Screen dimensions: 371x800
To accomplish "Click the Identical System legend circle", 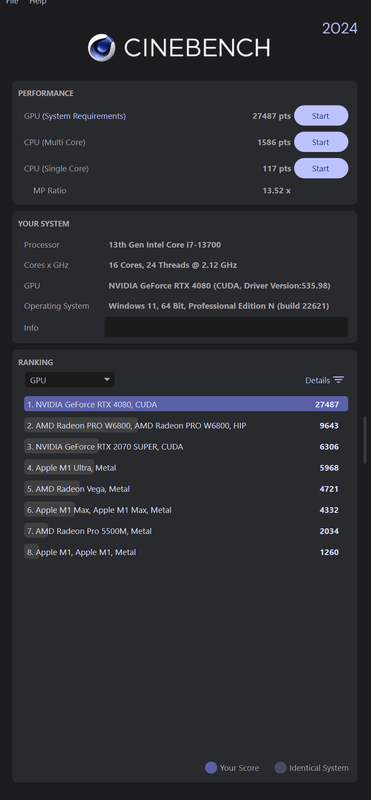I will coord(280,768).
